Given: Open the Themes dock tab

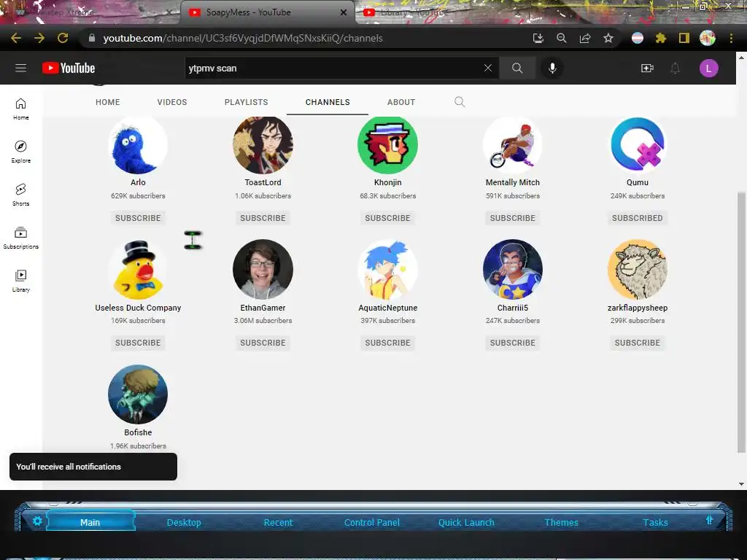Looking at the screenshot, I should tap(561, 522).
